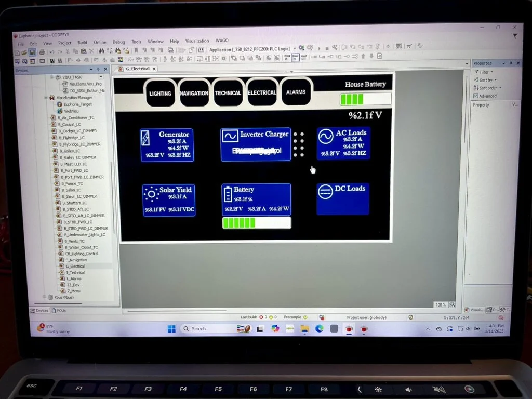The image size is (532, 399).
Task: Expand the Kbus (Kbus) tree node
Action: click(x=45, y=297)
